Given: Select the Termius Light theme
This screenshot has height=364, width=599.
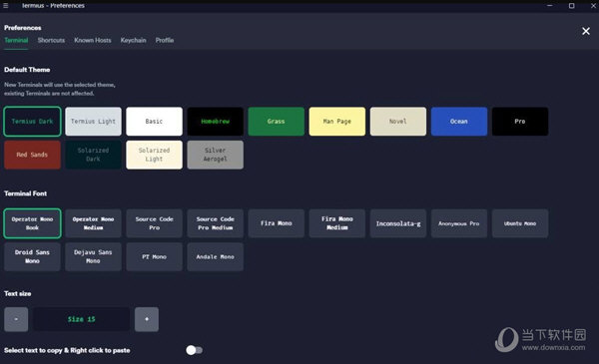Looking at the screenshot, I should tap(93, 122).
